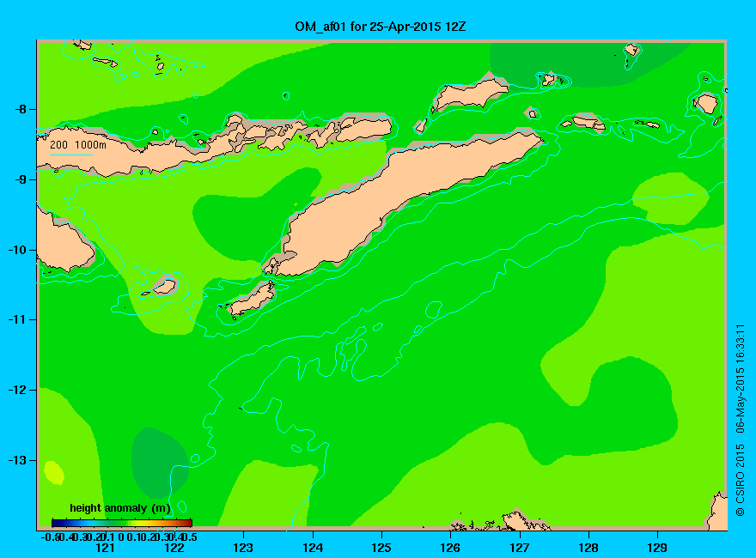Click latitude label -8
The height and width of the screenshot is (558, 756).
point(21,109)
